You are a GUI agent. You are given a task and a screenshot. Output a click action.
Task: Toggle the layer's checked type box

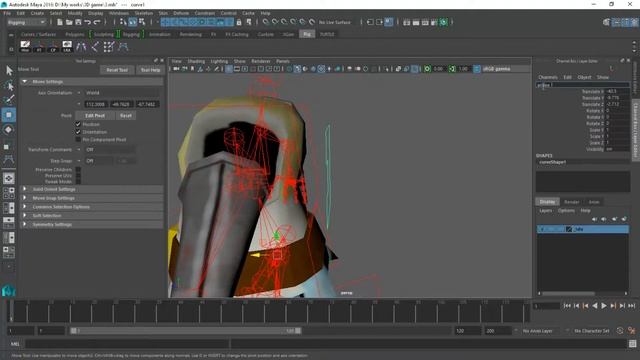tap(569, 229)
